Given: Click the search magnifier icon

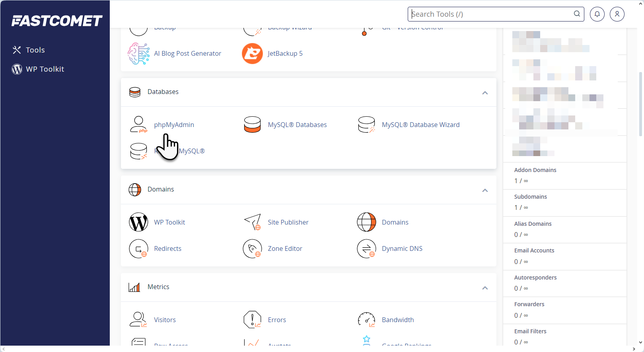Looking at the screenshot, I should [x=577, y=14].
